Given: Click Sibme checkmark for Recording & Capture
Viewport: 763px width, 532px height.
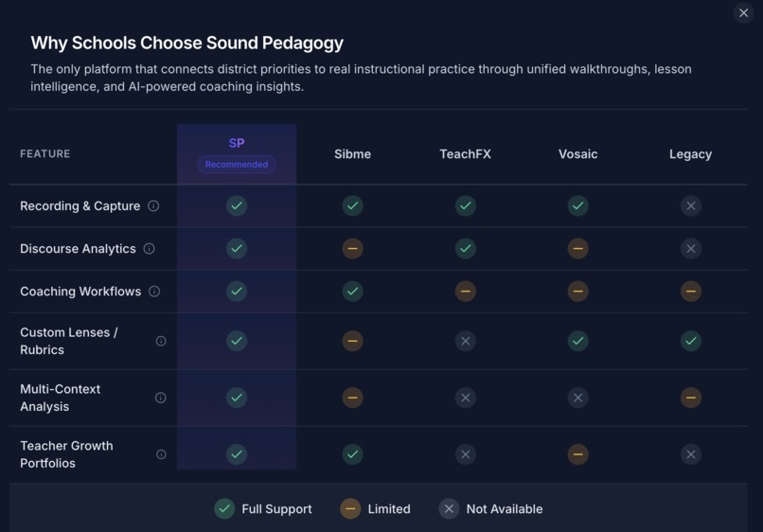Looking at the screenshot, I should click(x=352, y=205).
